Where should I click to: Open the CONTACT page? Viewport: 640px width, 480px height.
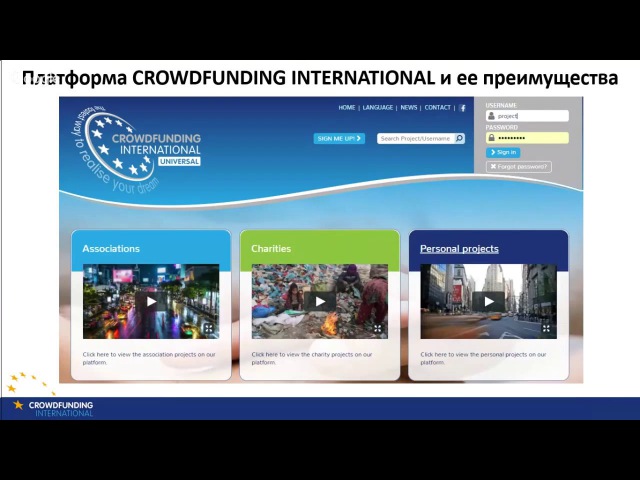pyautogui.click(x=437, y=107)
